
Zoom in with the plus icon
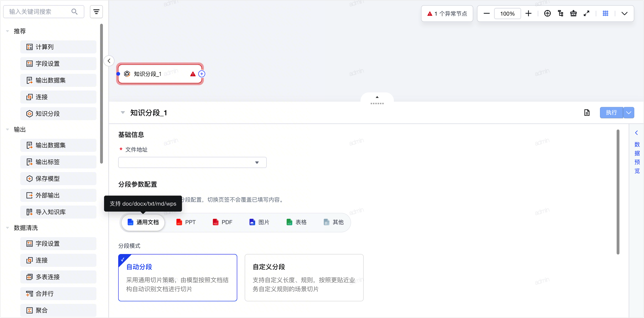click(x=528, y=14)
